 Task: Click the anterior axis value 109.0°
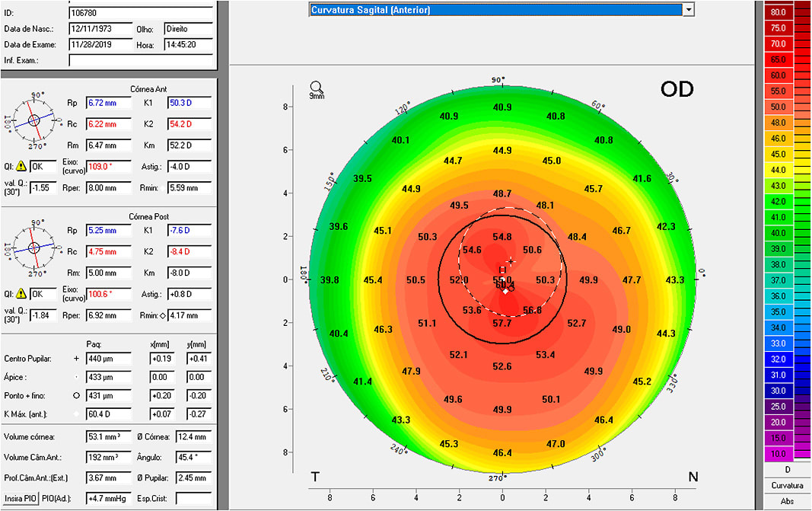pos(109,167)
